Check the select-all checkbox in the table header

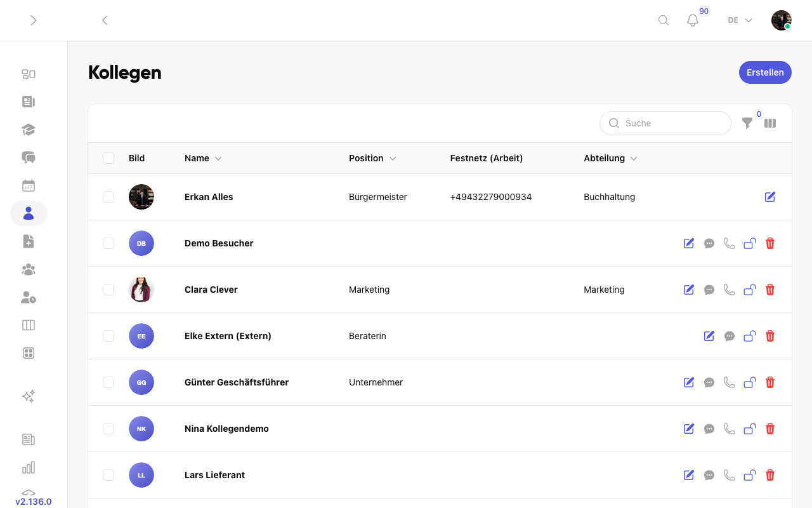tap(108, 158)
